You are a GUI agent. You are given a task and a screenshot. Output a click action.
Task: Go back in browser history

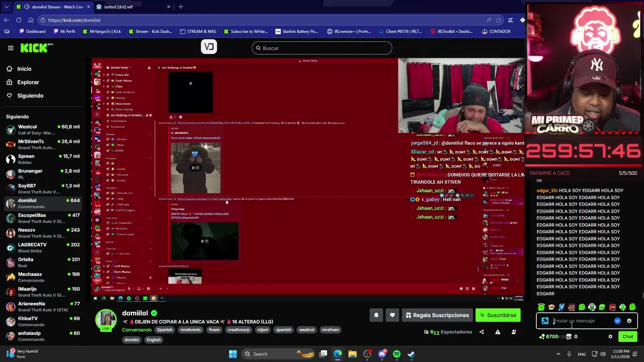(7, 20)
